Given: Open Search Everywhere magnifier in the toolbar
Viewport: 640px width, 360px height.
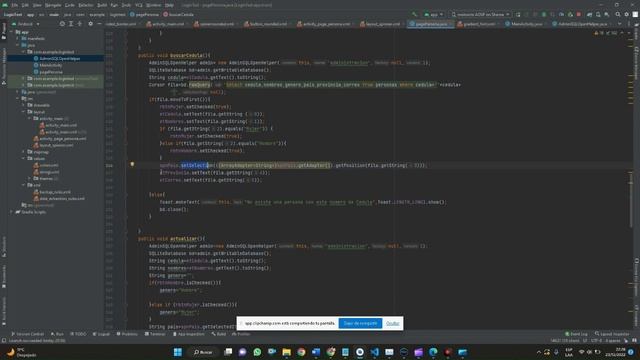Looking at the screenshot, I should (618, 14).
